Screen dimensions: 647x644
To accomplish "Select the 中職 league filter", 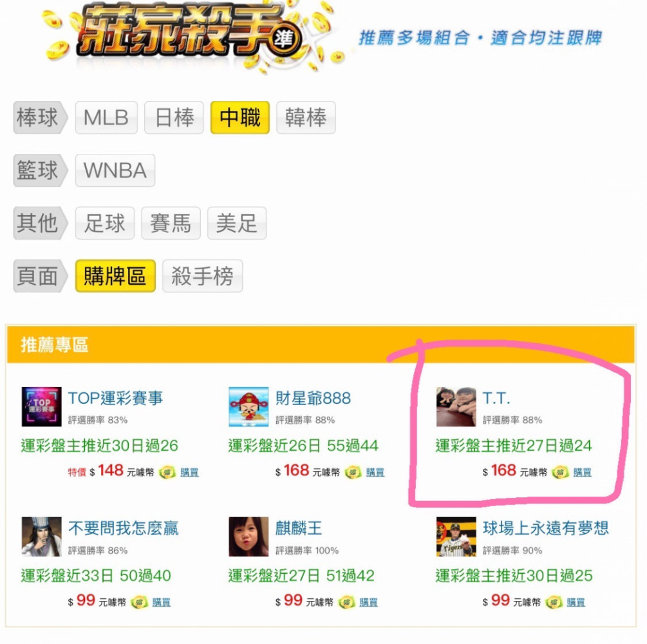I will (240, 117).
